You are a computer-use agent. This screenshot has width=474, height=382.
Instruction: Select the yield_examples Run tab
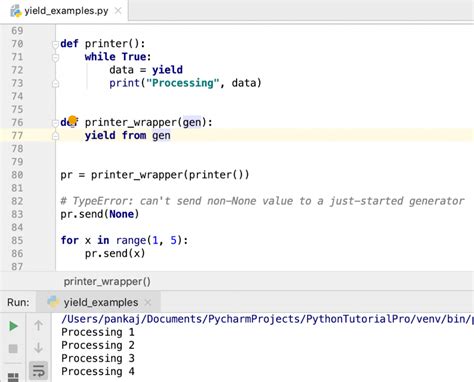(99, 302)
